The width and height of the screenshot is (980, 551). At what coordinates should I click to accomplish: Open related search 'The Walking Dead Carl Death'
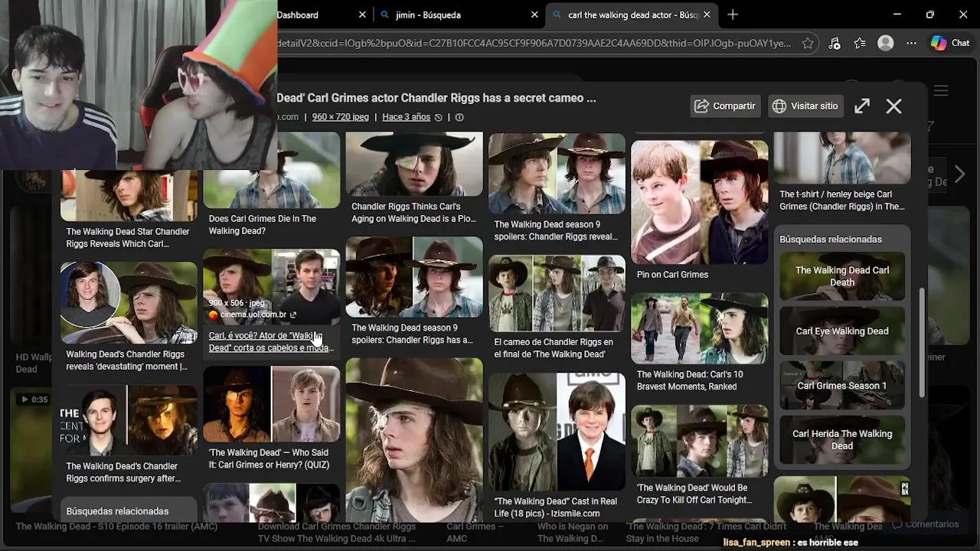pos(842,276)
